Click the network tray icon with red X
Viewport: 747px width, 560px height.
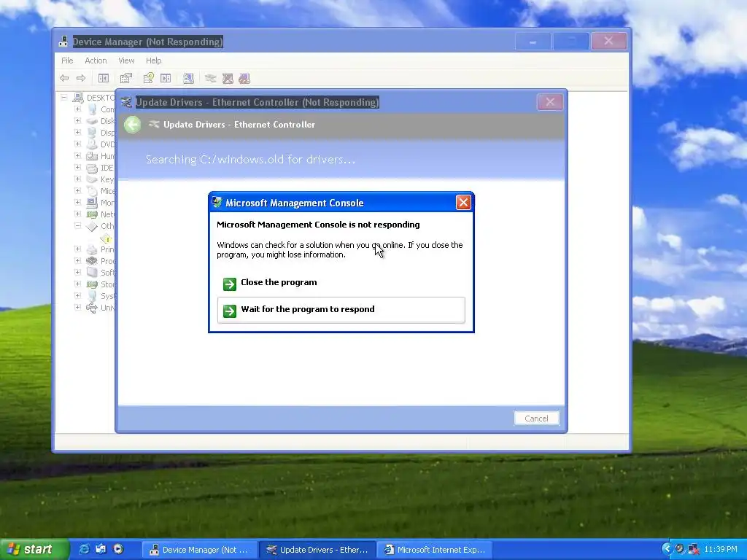tap(694, 550)
